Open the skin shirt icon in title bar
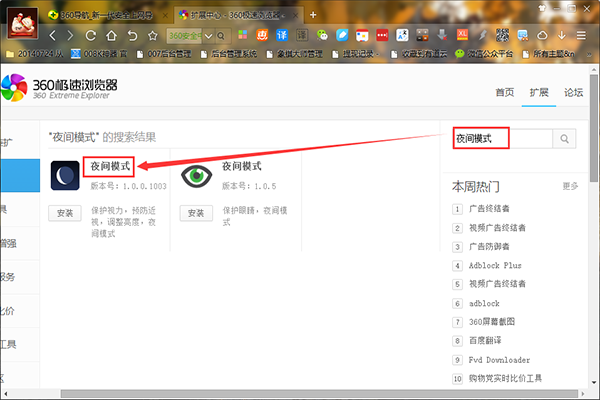 click(542, 8)
